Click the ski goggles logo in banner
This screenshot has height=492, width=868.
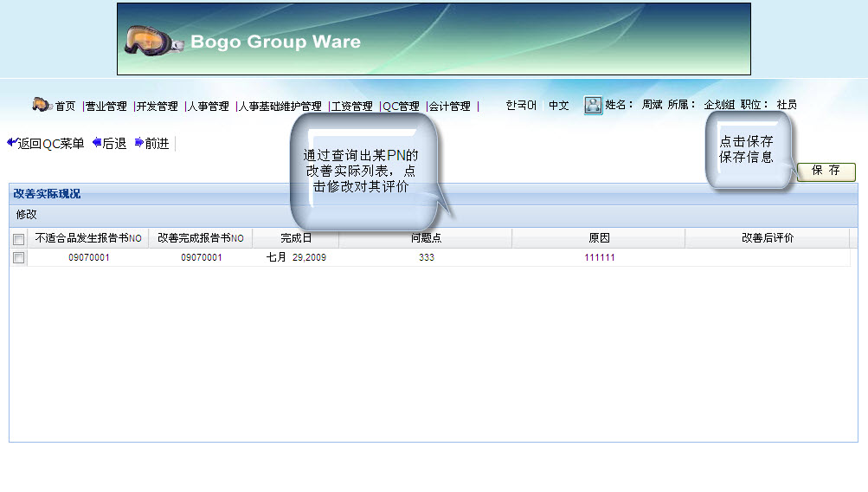(x=152, y=40)
